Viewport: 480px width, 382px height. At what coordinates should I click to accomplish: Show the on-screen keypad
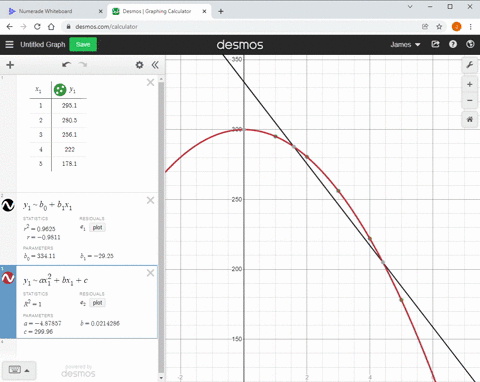[15, 370]
